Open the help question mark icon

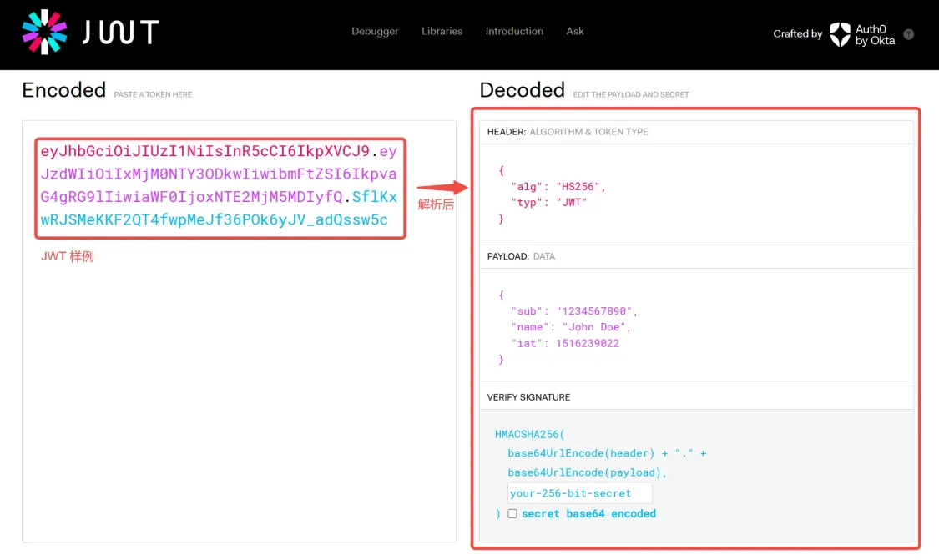(908, 34)
